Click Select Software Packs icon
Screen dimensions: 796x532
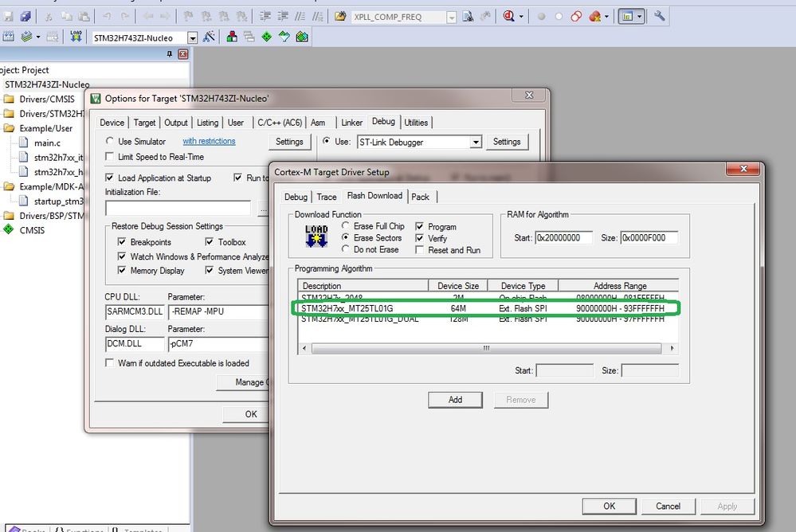(284, 37)
